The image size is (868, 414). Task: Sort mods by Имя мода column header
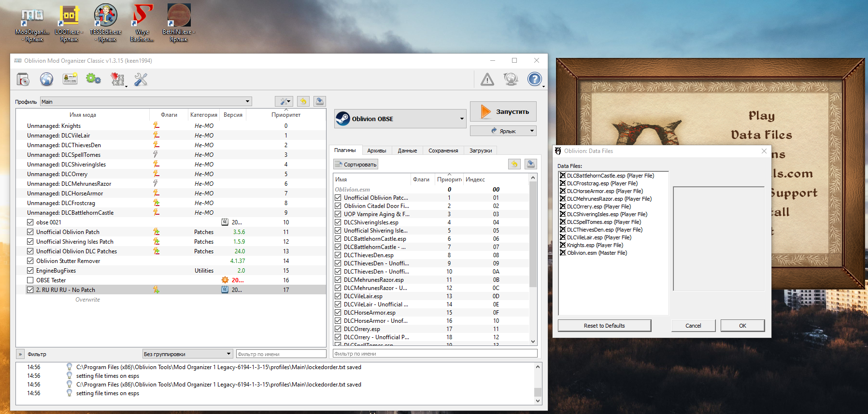[83, 115]
